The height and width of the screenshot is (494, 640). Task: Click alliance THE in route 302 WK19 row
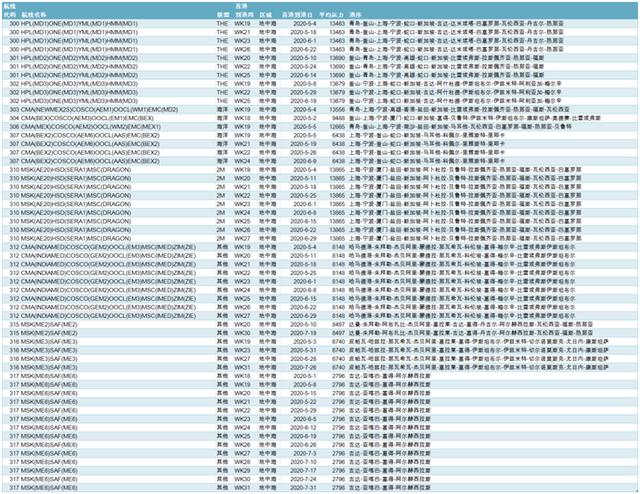click(x=222, y=84)
